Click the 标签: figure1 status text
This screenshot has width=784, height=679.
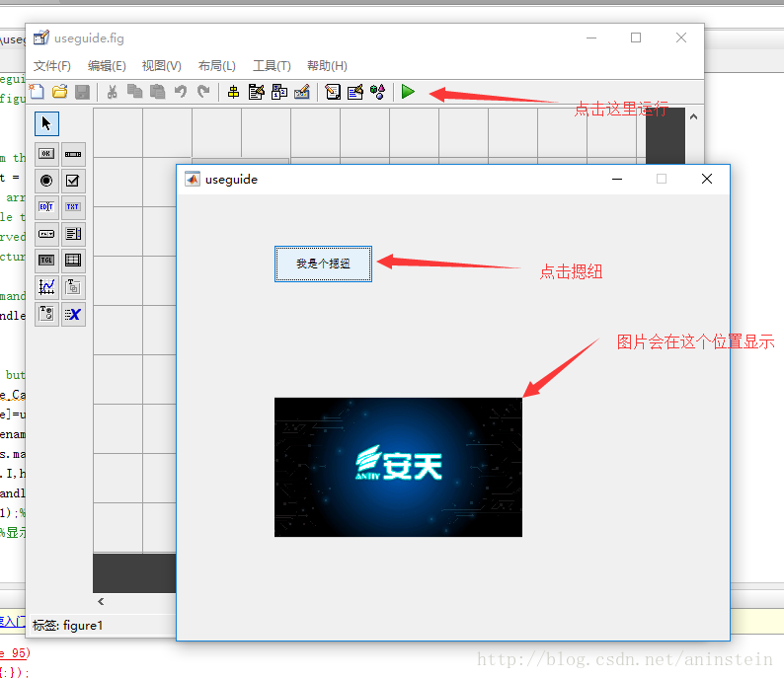click(67, 626)
